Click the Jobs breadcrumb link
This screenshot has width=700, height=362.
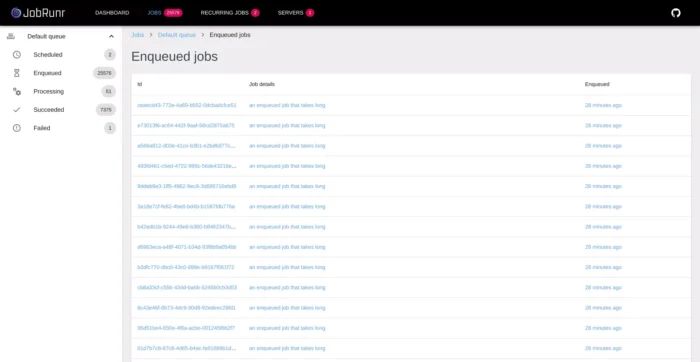[138, 35]
